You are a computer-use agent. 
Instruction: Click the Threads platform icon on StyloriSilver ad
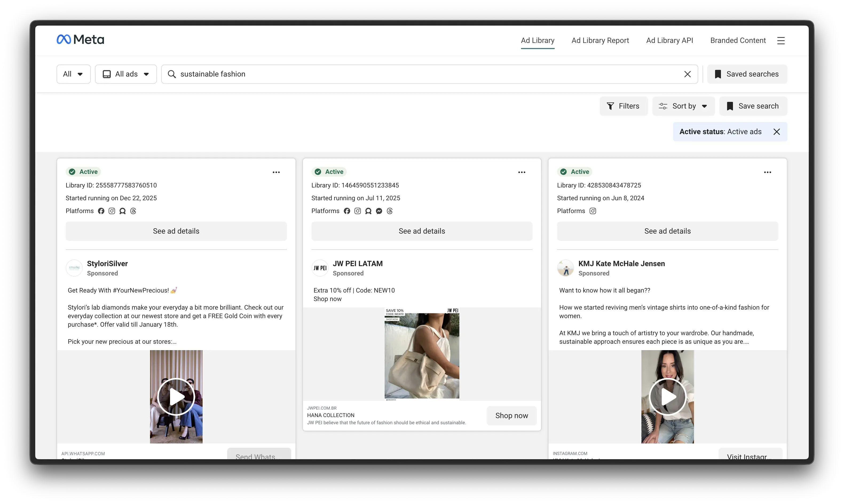point(133,211)
